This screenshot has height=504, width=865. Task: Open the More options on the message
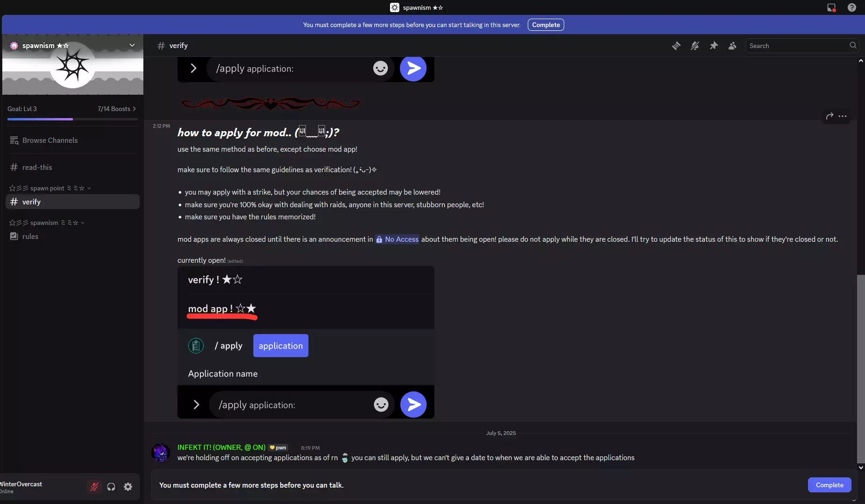tap(843, 116)
